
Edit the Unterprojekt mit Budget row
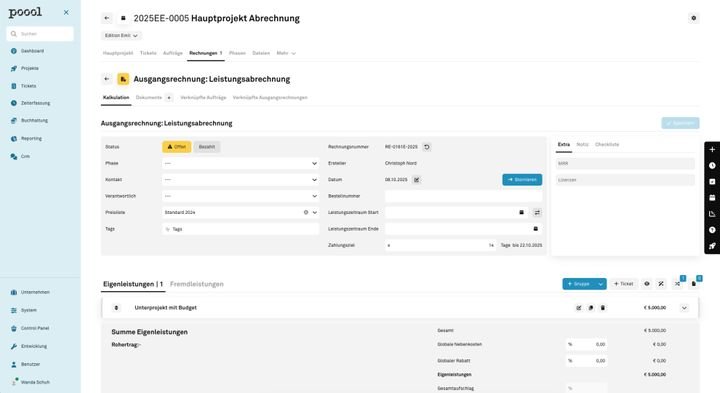pos(579,308)
